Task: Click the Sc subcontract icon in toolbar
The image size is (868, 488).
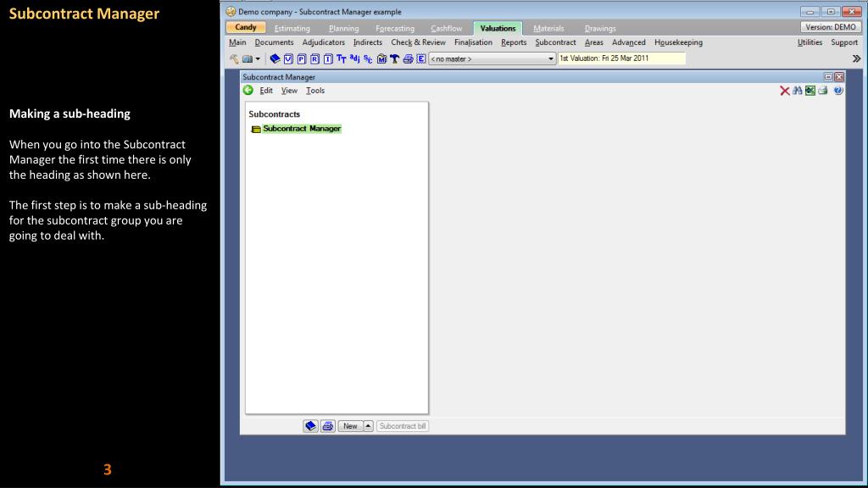Action: click(x=368, y=58)
